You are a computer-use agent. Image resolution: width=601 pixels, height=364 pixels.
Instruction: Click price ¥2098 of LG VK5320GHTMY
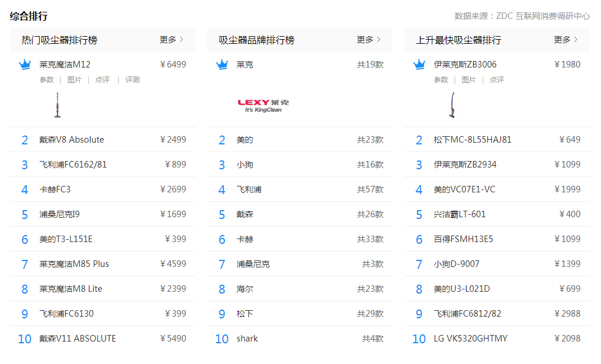(x=568, y=339)
